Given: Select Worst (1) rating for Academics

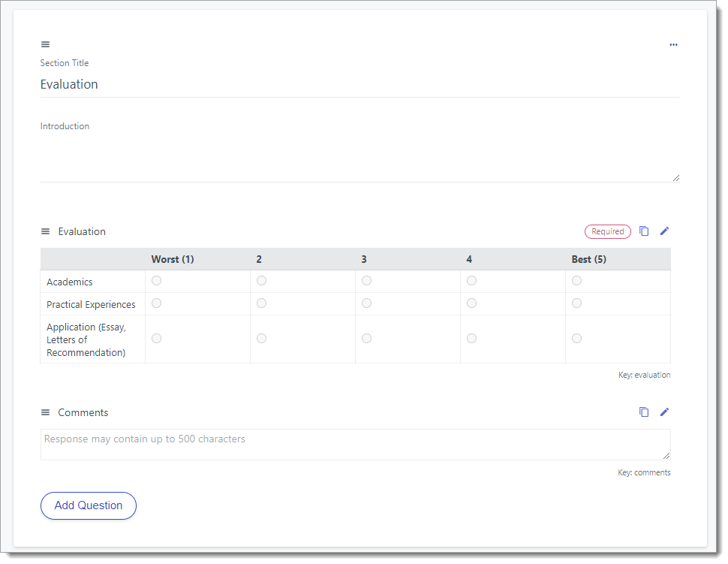Looking at the screenshot, I should point(156,280).
